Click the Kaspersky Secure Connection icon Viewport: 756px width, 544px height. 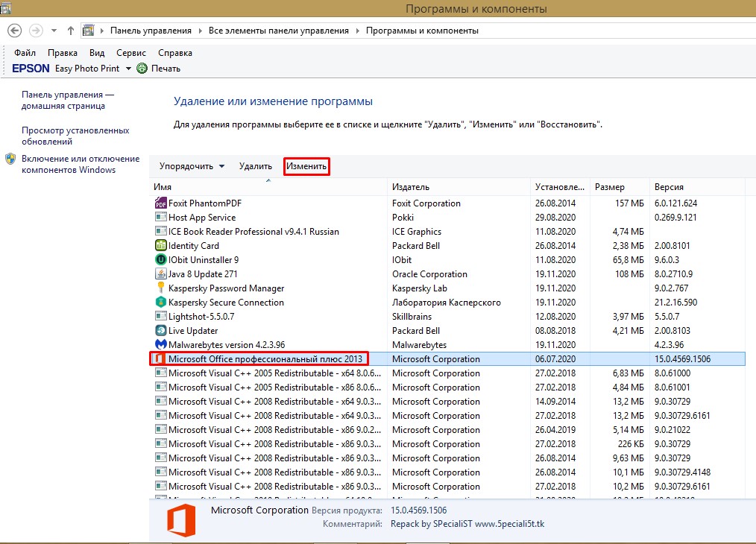[x=160, y=303]
